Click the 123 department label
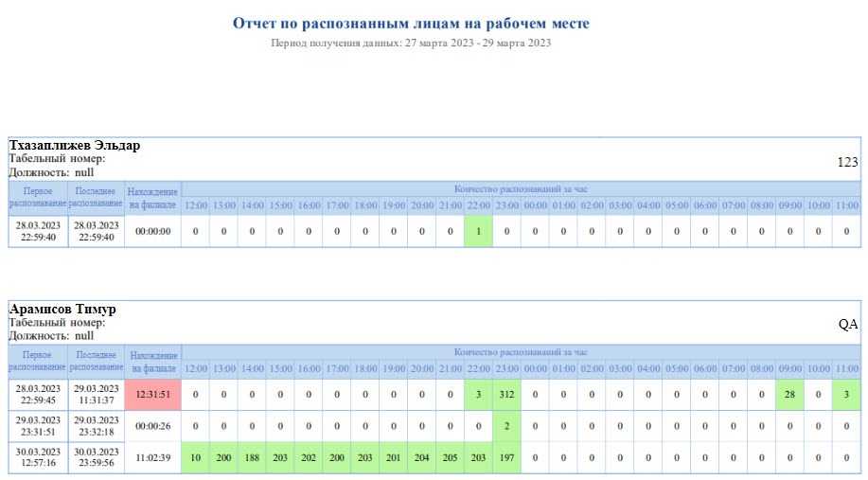868x480 pixels. point(847,162)
